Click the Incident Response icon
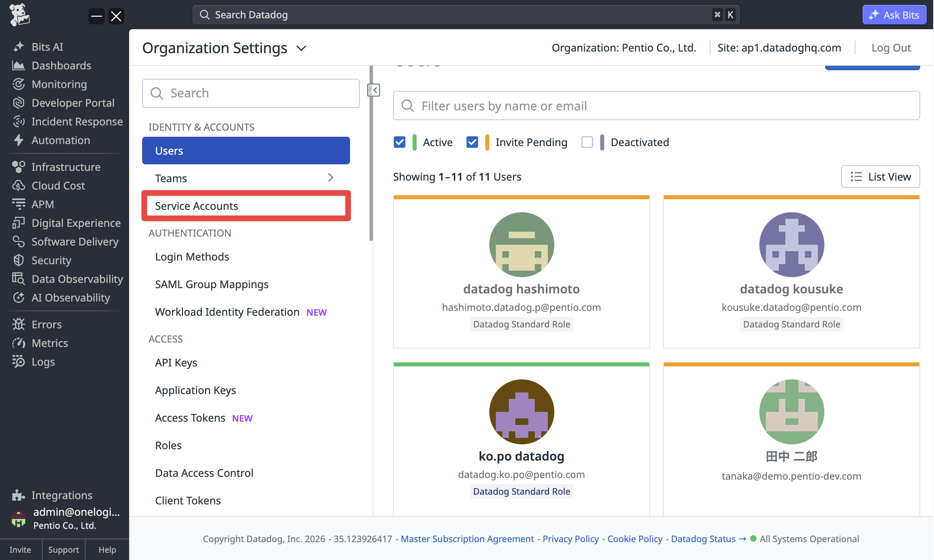934x560 pixels. click(x=18, y=121)
